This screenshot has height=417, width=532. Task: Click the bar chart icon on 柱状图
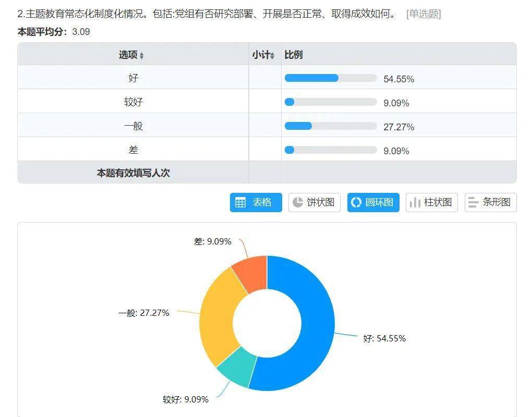[x=415, y=202]
